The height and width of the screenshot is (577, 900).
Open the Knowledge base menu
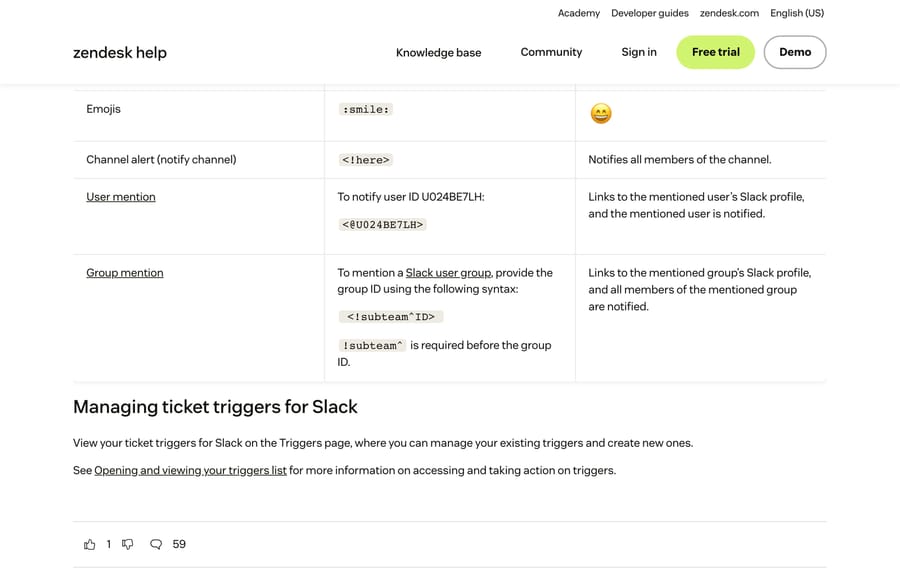(439, 52)
